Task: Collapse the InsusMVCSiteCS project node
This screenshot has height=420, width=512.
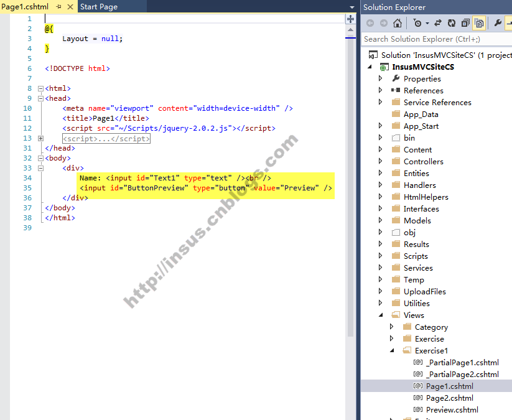Action: coord(370,67)
